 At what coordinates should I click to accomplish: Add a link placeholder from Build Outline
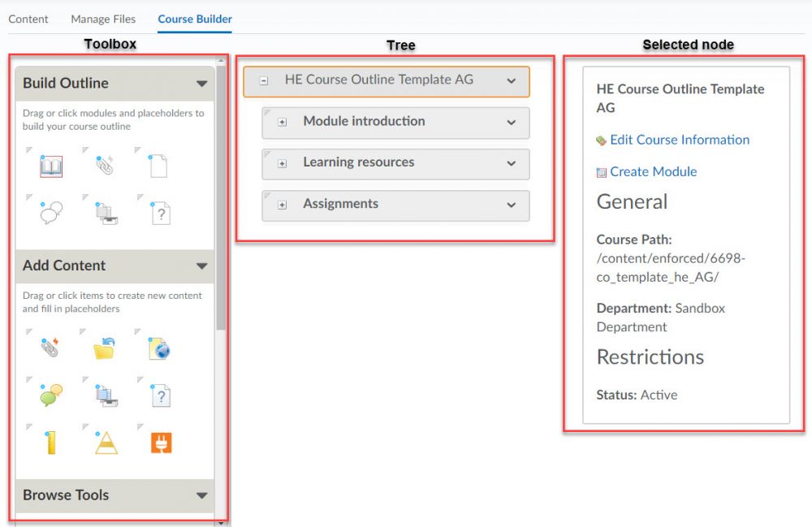[105, 165]
